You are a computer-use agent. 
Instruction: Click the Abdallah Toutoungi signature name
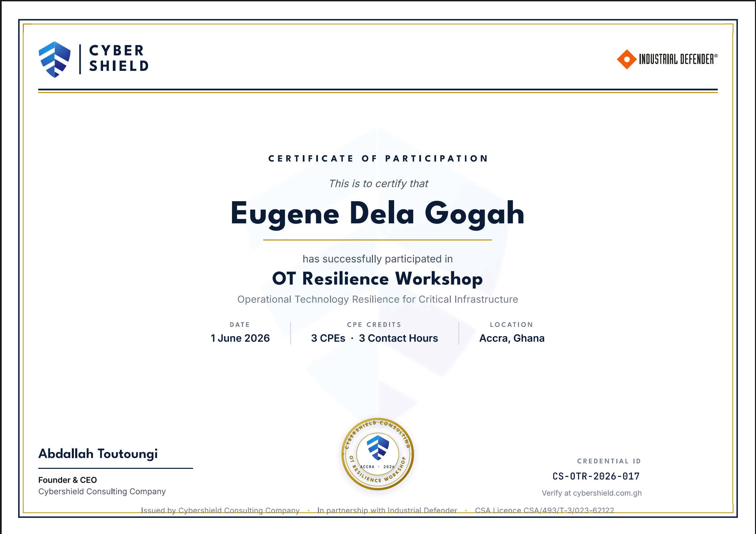click(98, 454)
